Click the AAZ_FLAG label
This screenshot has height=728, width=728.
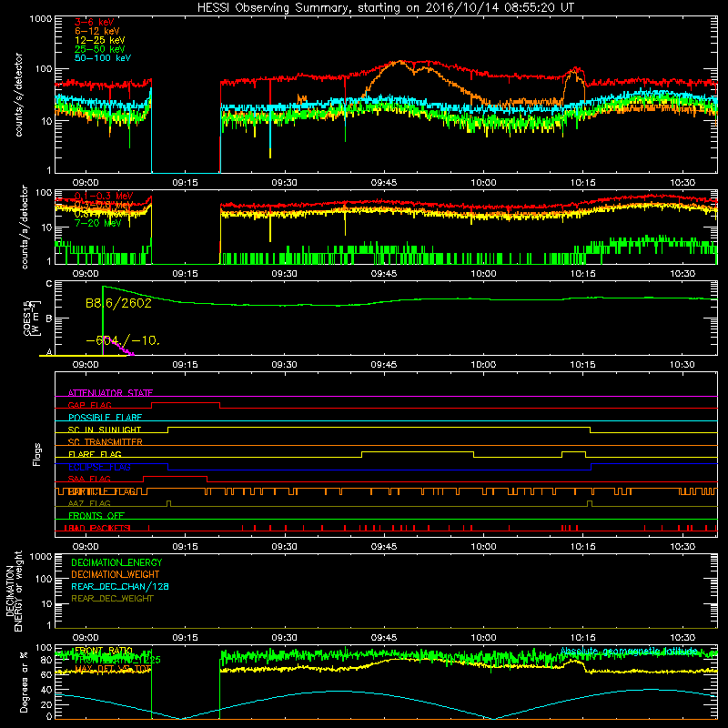click(x=89, y=503)
